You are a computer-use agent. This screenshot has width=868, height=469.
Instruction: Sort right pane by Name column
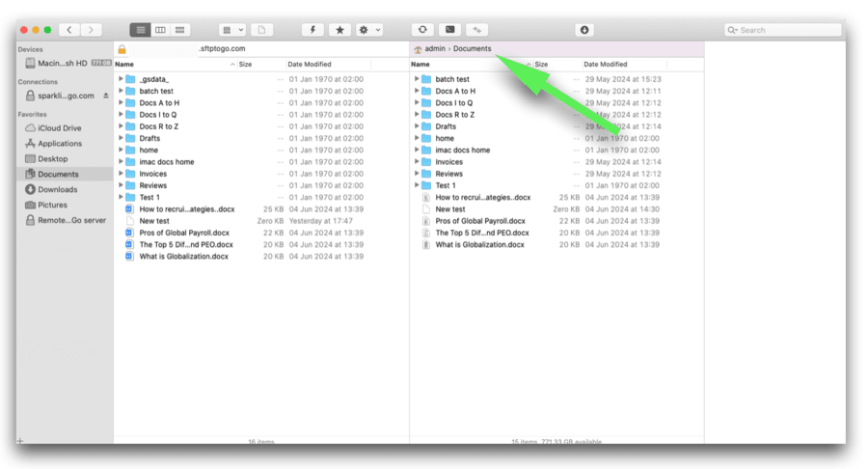click(471, 65)
